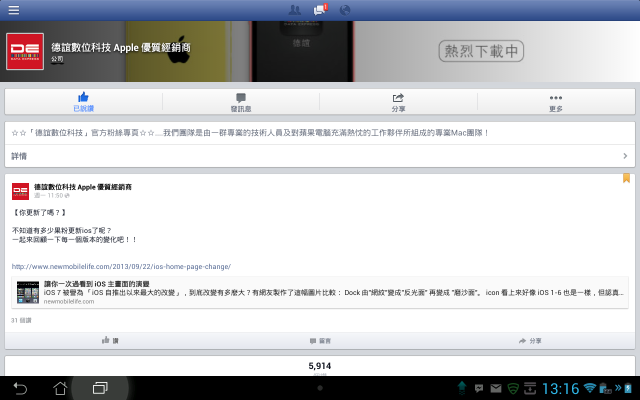Toggle the 已說讚 liked button
Viewport: 640px width, 400px height.
83,102
